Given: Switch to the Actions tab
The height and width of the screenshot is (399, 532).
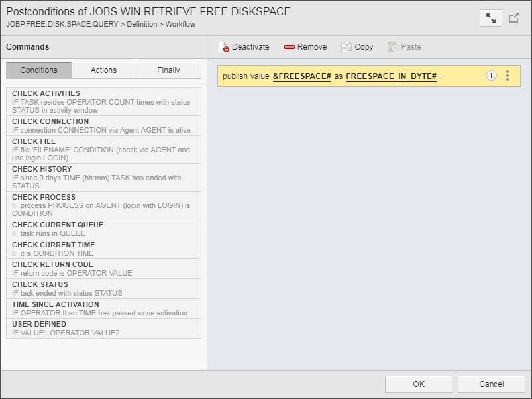Looking at the screenshot, I should tap(103, 70).
